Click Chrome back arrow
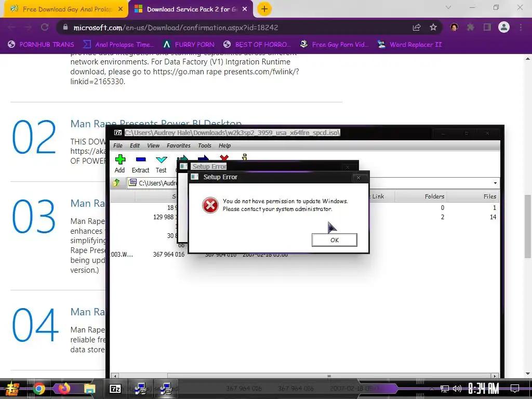The width and height of the screenshot is (532, 399). coord(12,27)
